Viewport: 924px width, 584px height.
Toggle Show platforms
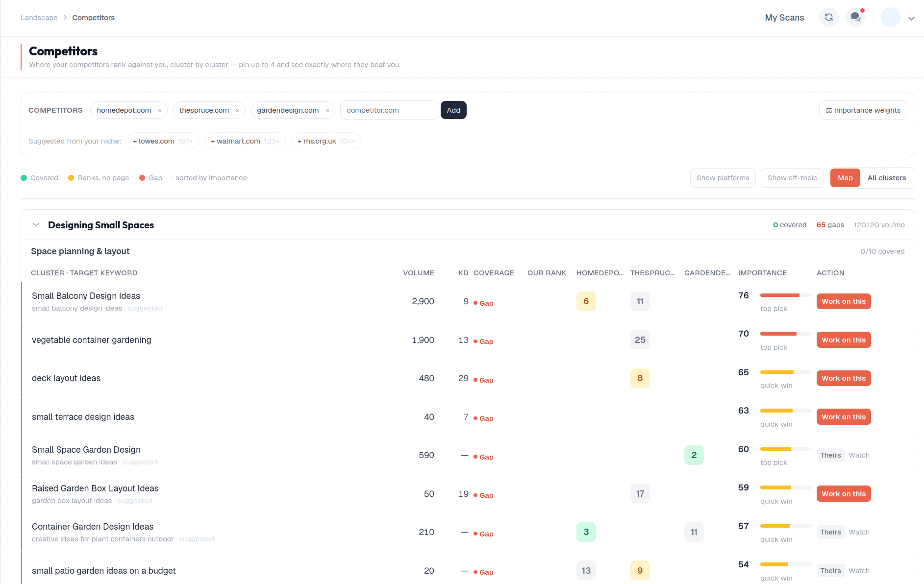pos(723,178)
